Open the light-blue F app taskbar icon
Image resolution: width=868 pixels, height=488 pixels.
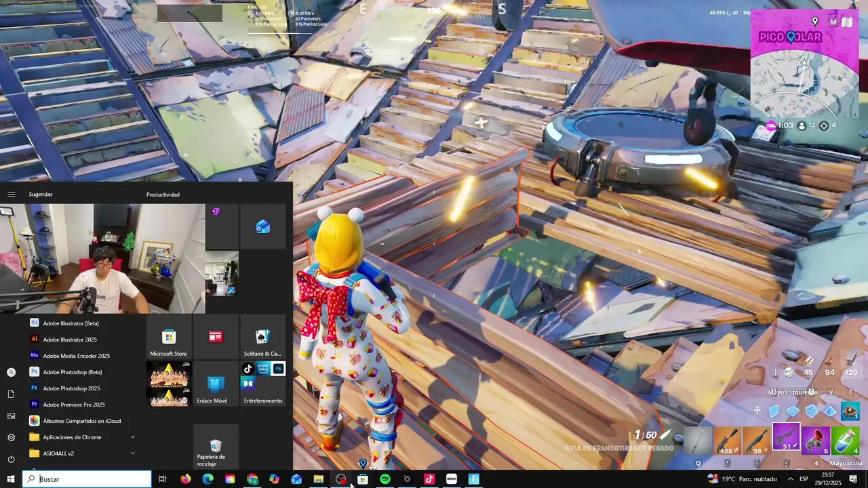click(474, 479)
